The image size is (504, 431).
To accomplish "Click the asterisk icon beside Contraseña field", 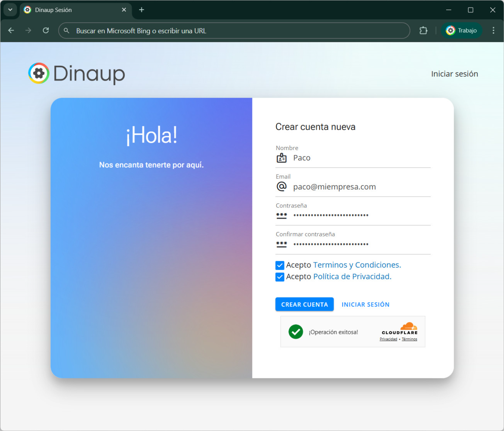I will click(x=281, y=215).
